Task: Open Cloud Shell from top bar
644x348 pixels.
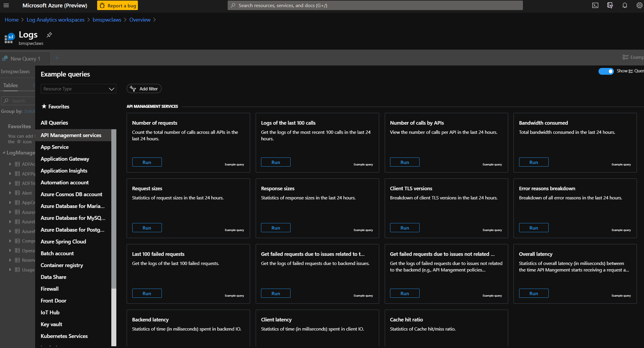Action: (595, 5)
